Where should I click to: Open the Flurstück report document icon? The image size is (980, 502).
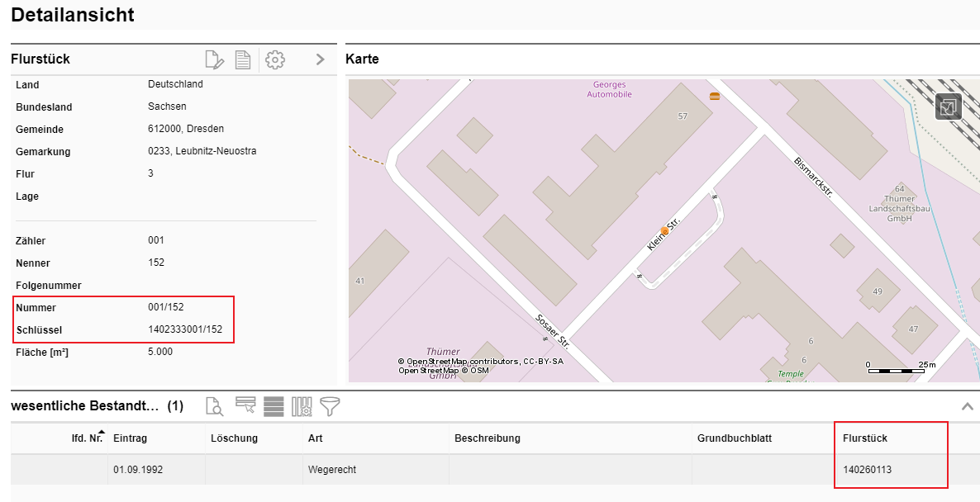point(243,59)
